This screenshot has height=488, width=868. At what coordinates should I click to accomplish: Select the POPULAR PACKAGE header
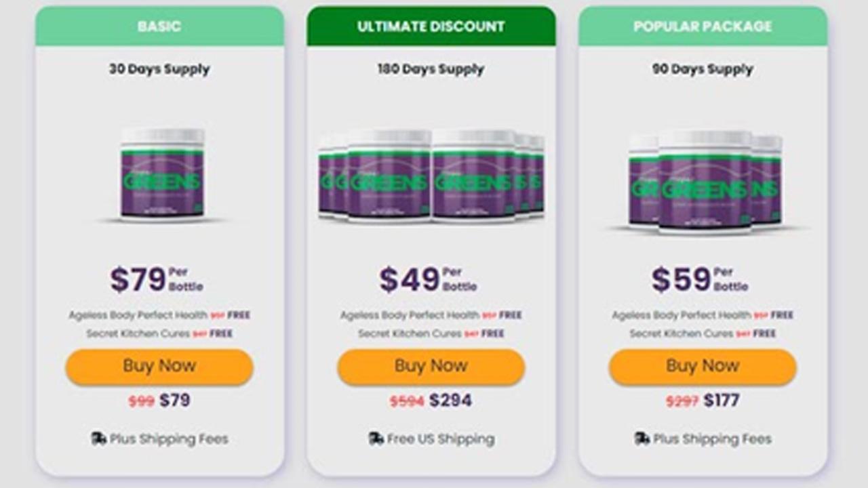pyautogui.click(x=703, y=26)
